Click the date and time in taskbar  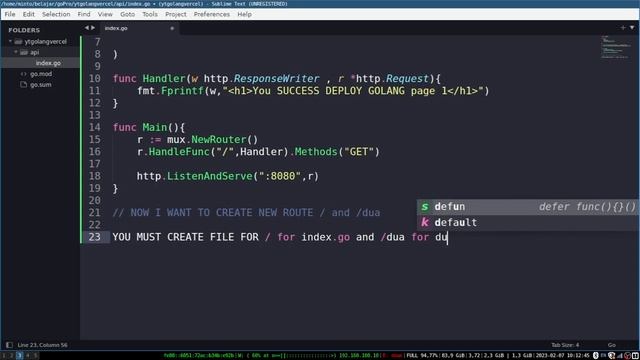point(563,356)
